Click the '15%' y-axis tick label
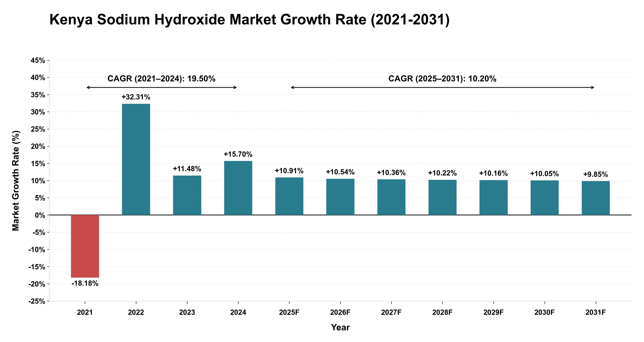Screen dimensions: 644x342 point(38,164)
